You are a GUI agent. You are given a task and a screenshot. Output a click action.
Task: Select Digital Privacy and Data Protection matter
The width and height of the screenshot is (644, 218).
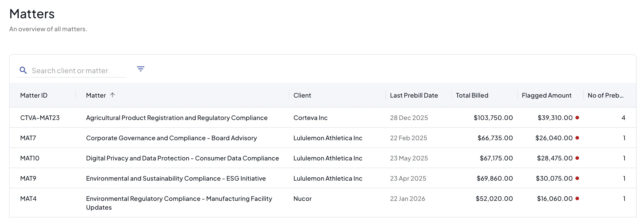182,158
